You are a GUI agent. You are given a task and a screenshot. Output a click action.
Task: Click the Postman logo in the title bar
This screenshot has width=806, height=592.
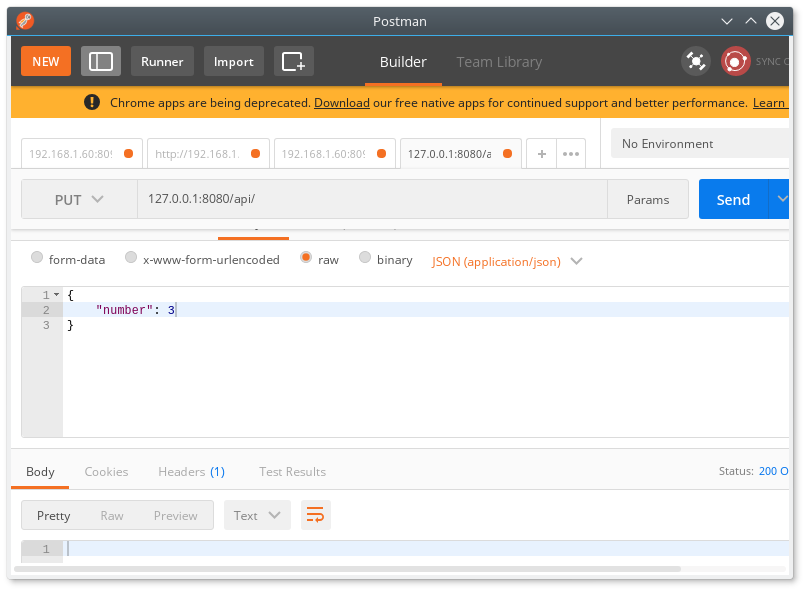coord(25,21)
